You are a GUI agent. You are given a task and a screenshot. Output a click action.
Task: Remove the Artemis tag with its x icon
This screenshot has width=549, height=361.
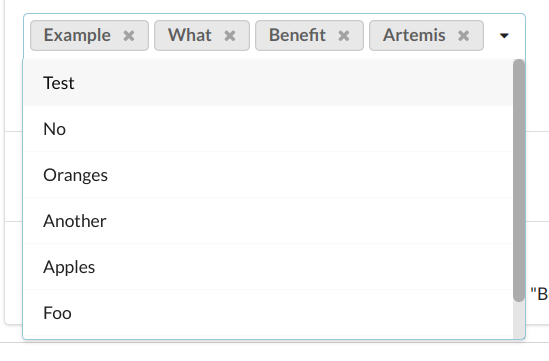(464, 36)
